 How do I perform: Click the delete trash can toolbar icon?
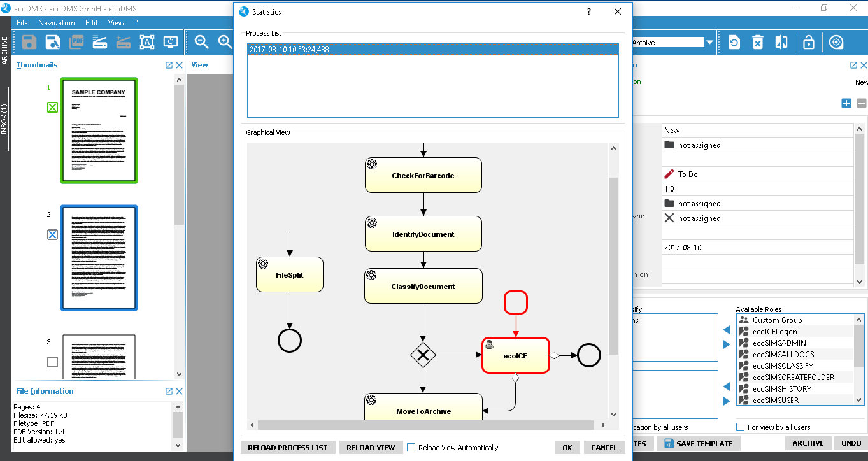[758, 43]
